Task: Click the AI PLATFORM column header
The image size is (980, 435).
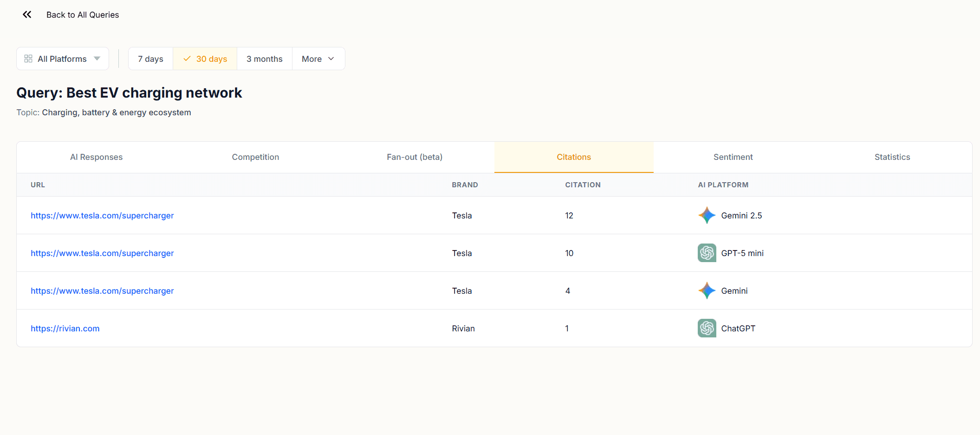Action: coord(723,185)
